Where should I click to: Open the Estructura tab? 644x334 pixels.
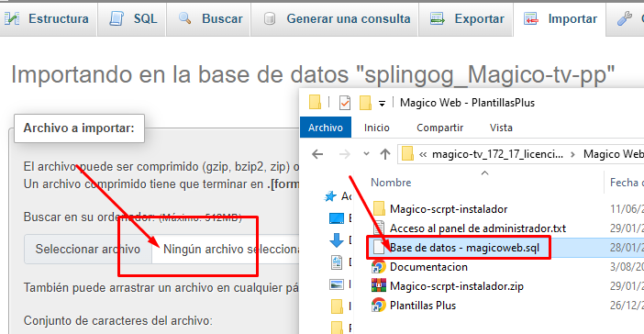(48, 19)
